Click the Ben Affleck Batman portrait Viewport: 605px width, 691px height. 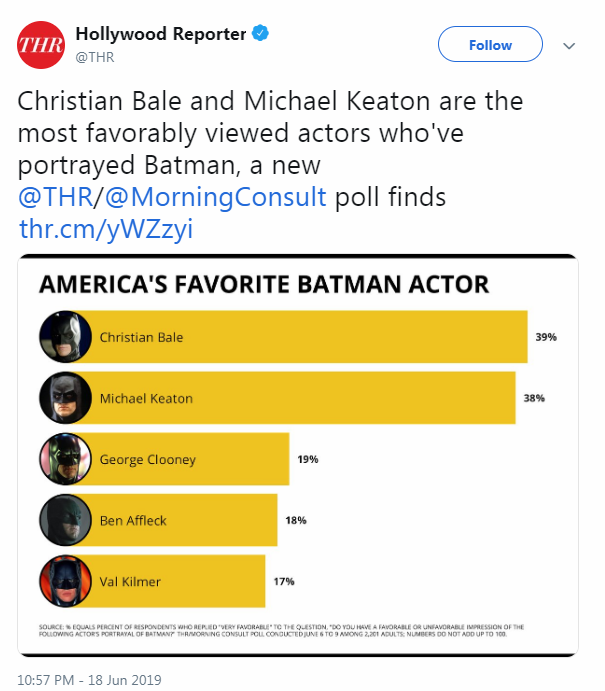(65, 520)
